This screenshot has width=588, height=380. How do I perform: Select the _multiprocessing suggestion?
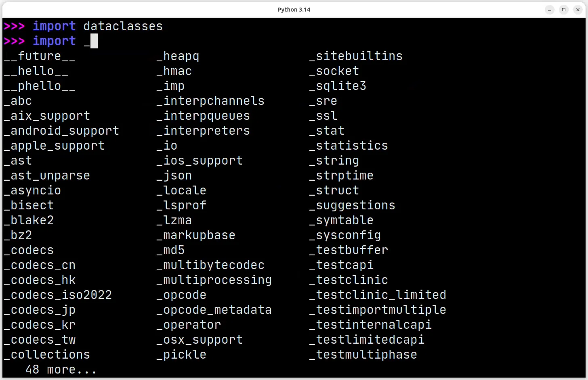[x=214, y=280]
